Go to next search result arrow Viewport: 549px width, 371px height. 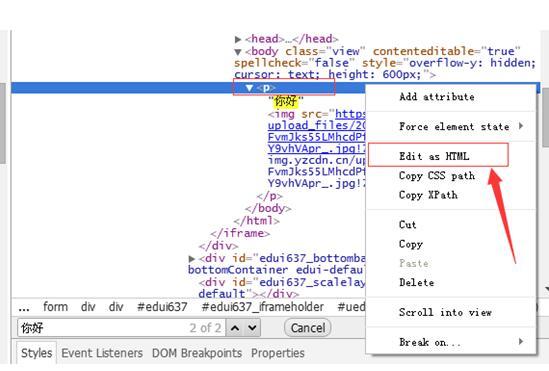pos(252,328)
